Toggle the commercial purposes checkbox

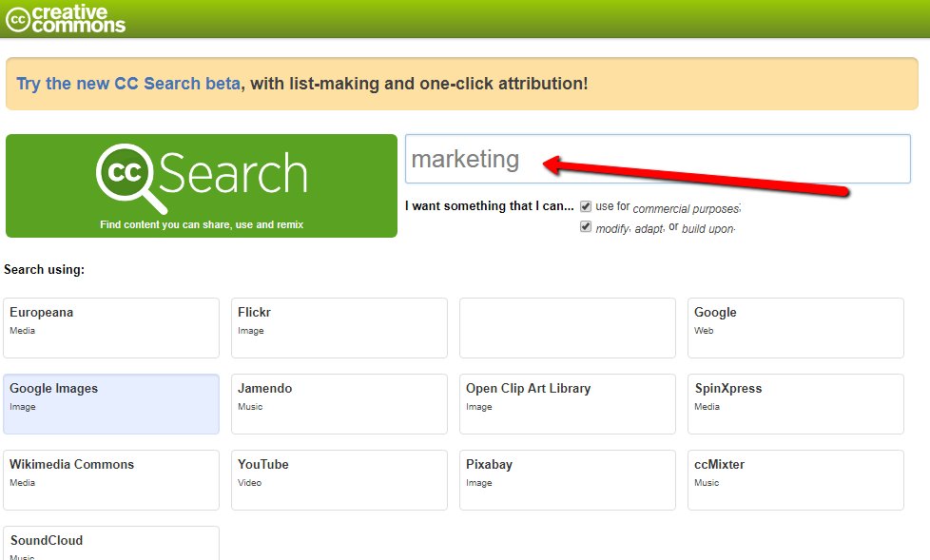pos(586,206)
